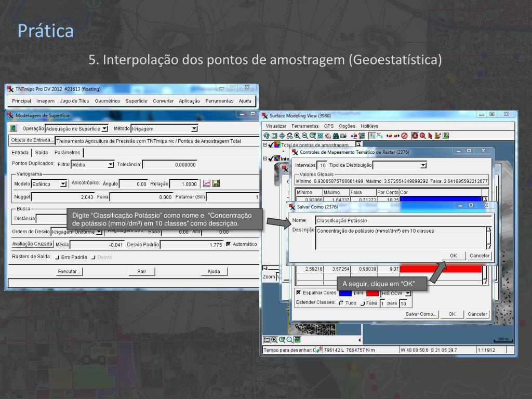Click the Sair button
The width and height of the screenshot is (532, 399).
(x=141, y=271)
